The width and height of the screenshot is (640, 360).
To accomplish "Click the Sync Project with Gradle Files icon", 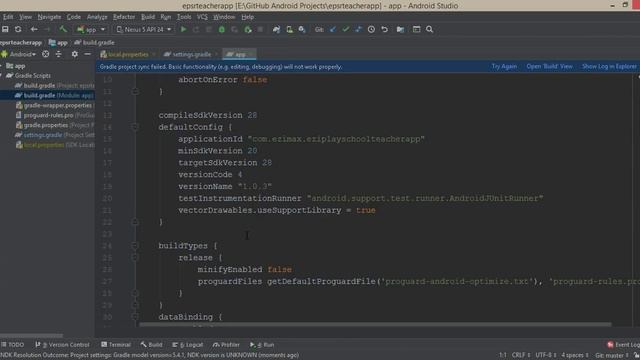I will pos(276,29).
